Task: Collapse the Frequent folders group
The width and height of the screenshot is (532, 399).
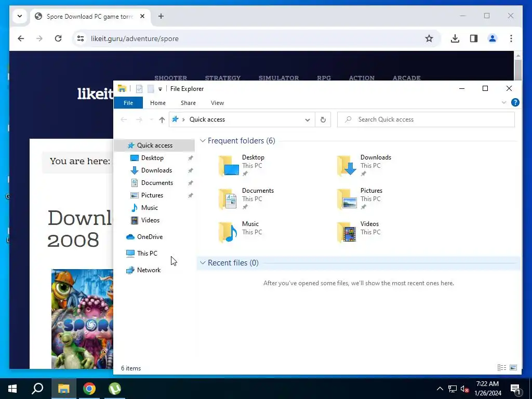Action: coord(203,140)
